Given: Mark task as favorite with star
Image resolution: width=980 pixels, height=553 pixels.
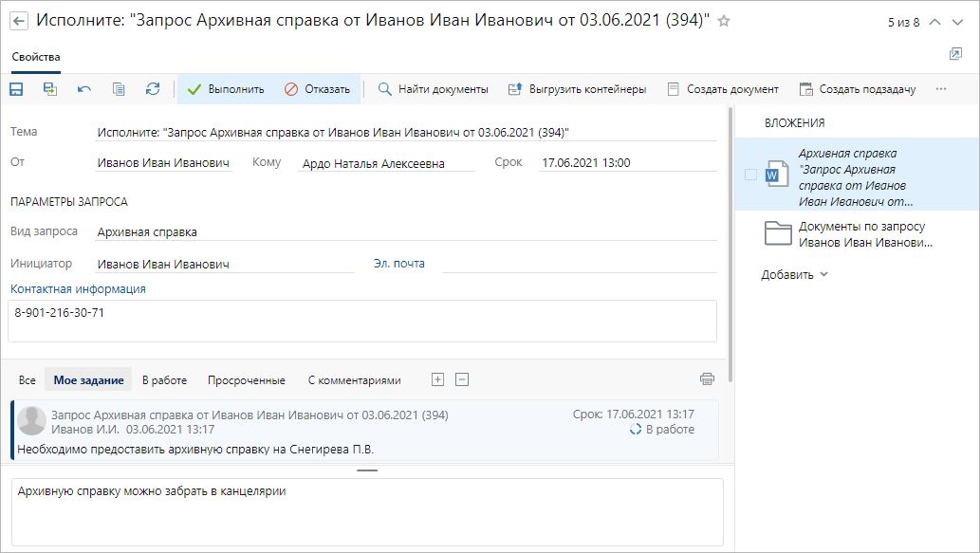Looking at the screenshot, I should point(724,21).
